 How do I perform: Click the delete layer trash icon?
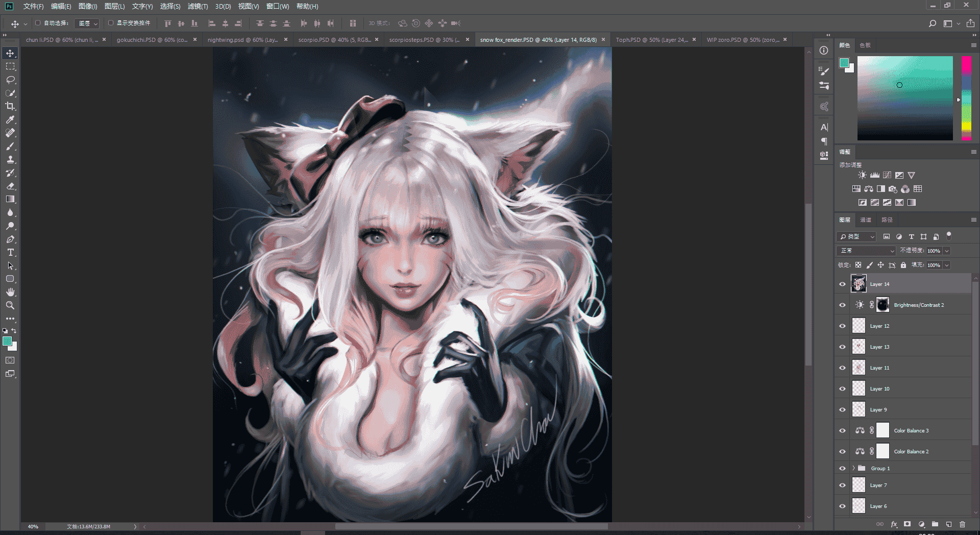pos(962,524)
